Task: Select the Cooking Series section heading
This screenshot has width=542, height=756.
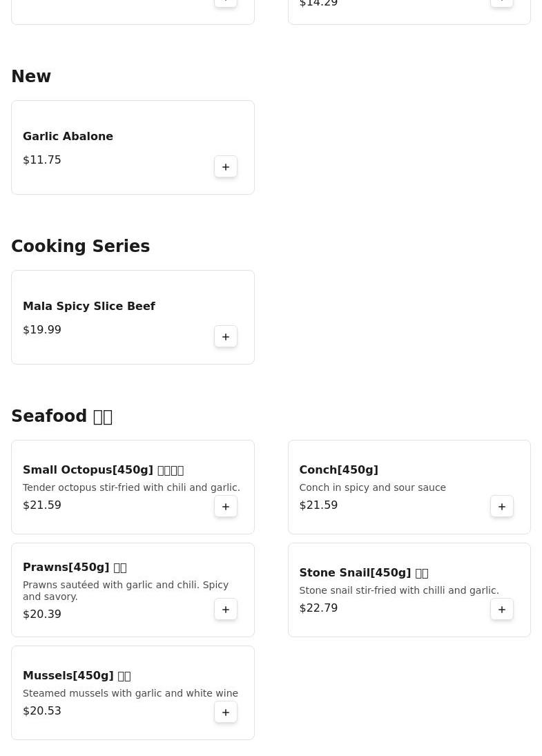Action: click(80, 246)
